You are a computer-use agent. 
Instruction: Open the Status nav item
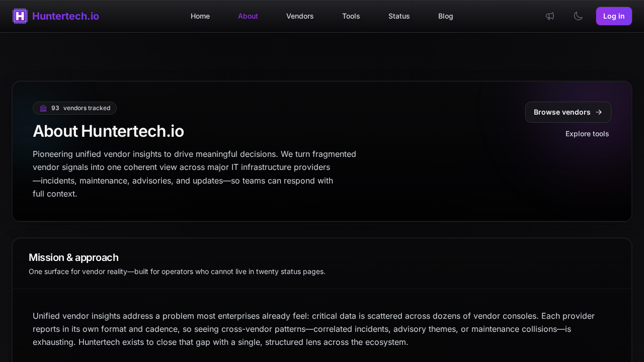tap(399, 16)
